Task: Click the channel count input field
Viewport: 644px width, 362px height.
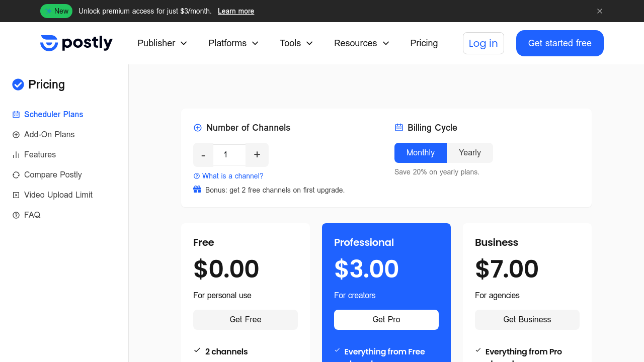Action: click(x=229, y=155)
